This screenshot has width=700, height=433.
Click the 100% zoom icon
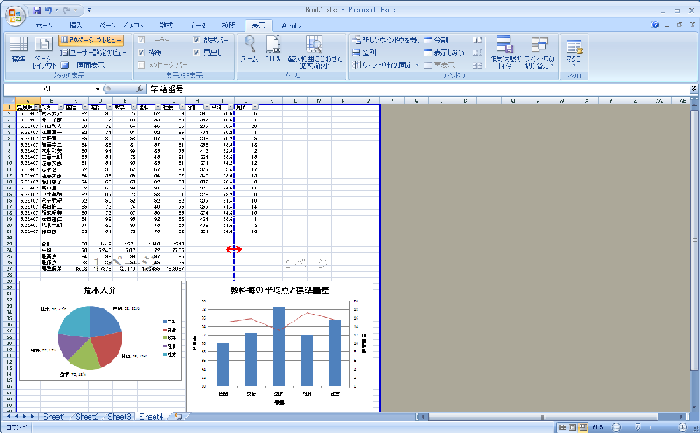(x=274, y=46)
